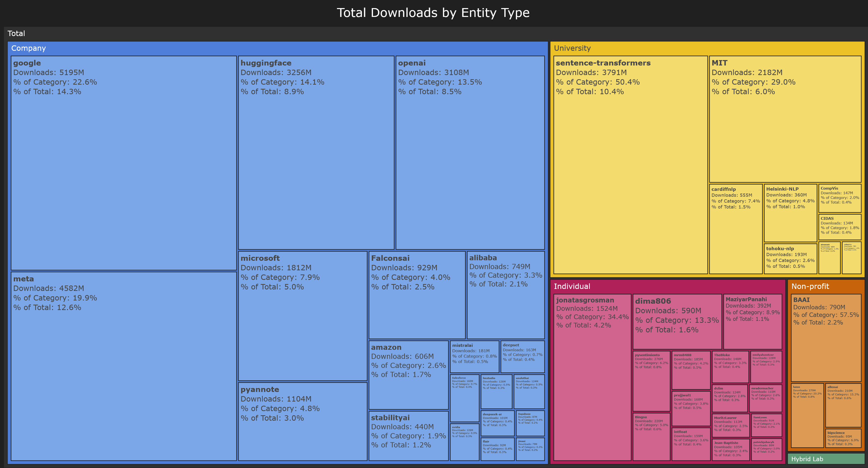This screenshot has width=868, height=468.
Task: Select the openai tile
Action: 470,152
